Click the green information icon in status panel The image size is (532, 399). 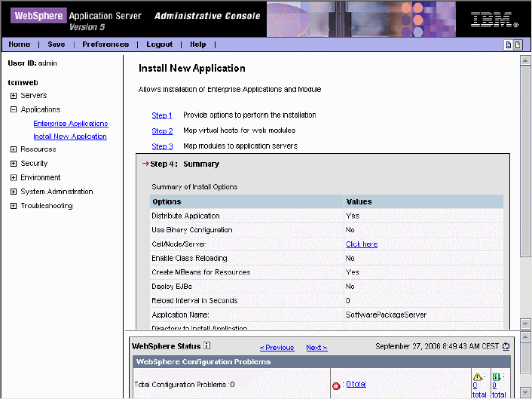497,376
